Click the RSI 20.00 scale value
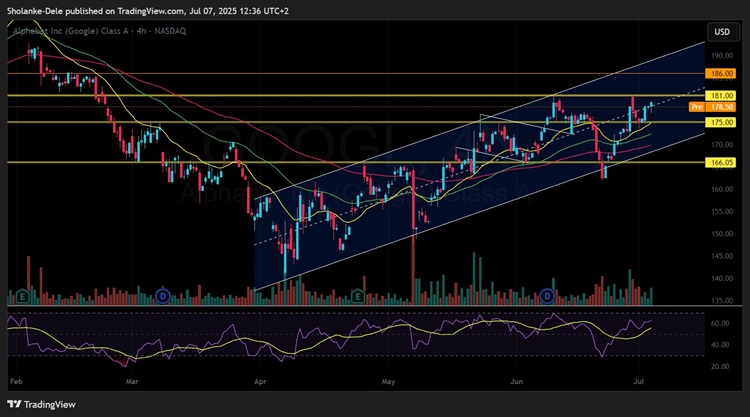Viewport: 750px width, 417px height. pos(720,366)
